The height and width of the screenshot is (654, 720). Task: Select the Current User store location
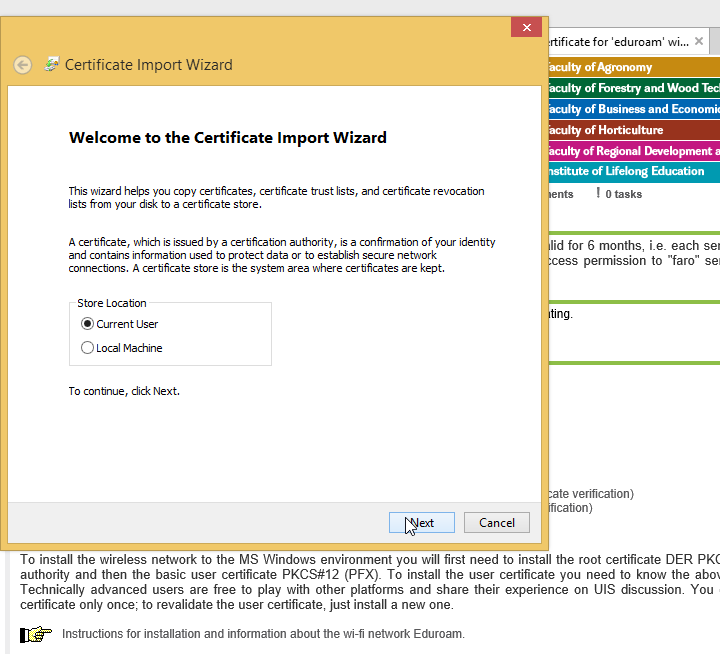click(119, 324)
